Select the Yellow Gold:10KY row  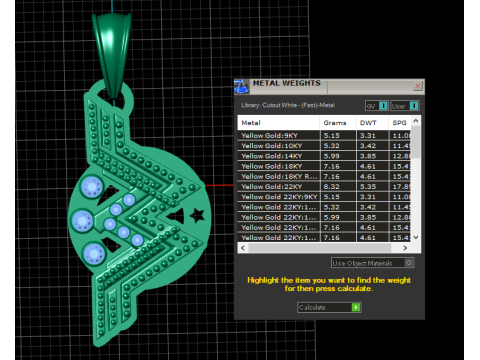[x=324, y=146]
